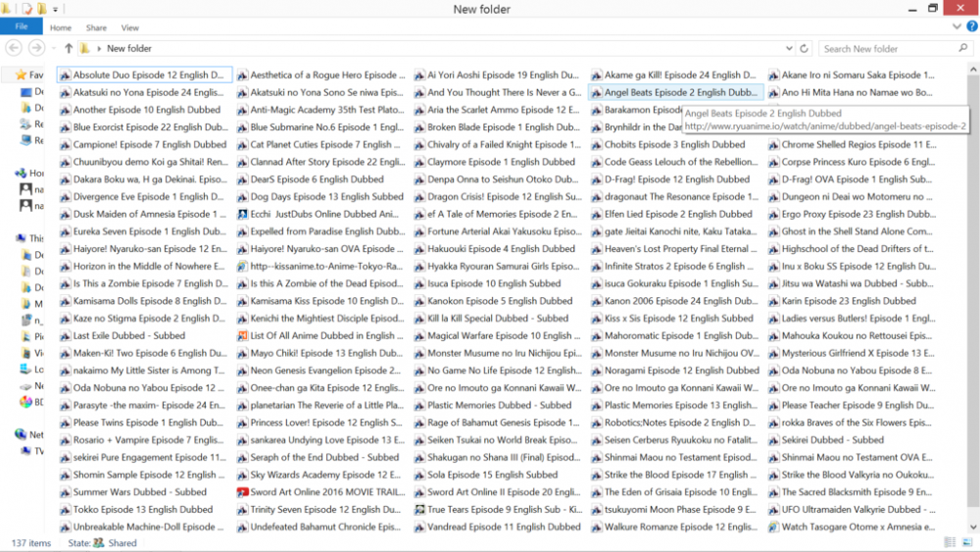Select Kanokon Episode 5 English Dubbed

coord(500,301)
